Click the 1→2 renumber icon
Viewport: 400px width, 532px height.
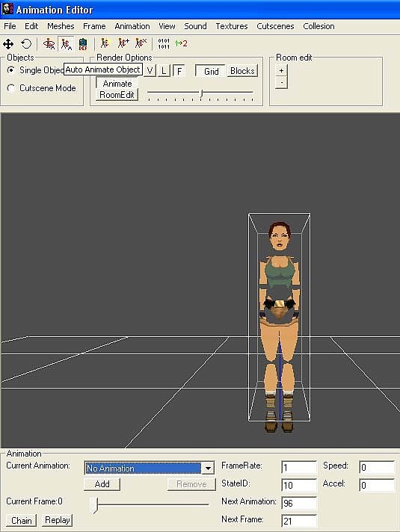181,43
